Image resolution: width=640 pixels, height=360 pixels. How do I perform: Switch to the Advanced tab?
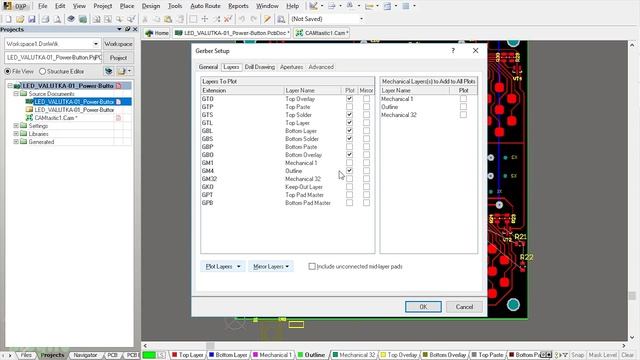pyautogui.click(x=321, y=67)
